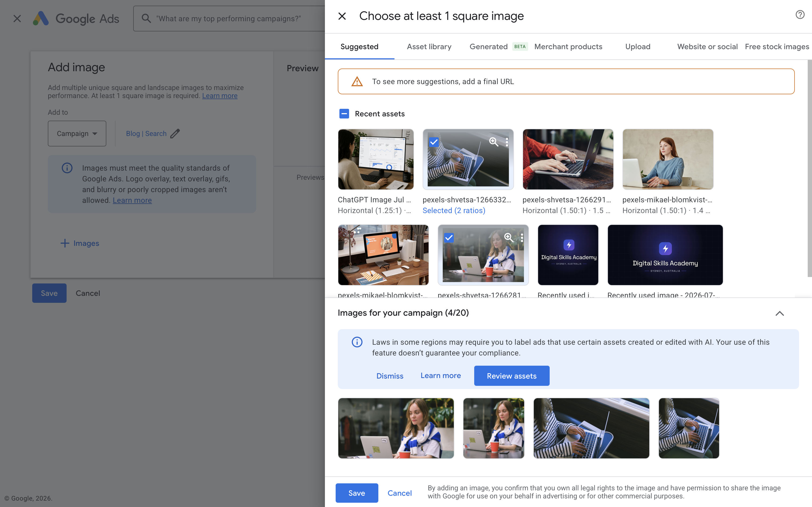Click the suggestions list scrollbar
The width and height of the screenshot is (812, 507).
(x=809, y=168)
